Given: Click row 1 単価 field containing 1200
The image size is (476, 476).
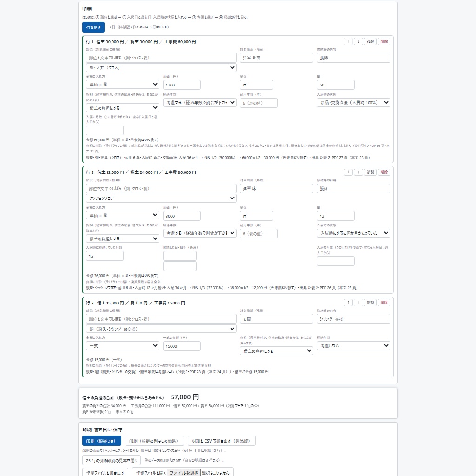Looking at the screenshot, I should coord(182,85).
